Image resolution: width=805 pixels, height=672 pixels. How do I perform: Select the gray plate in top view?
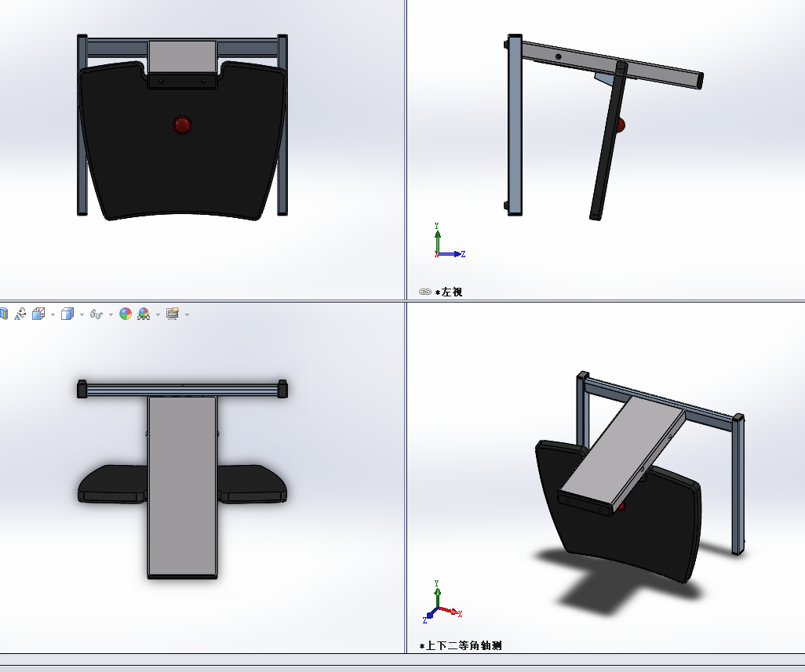[182, 486]
